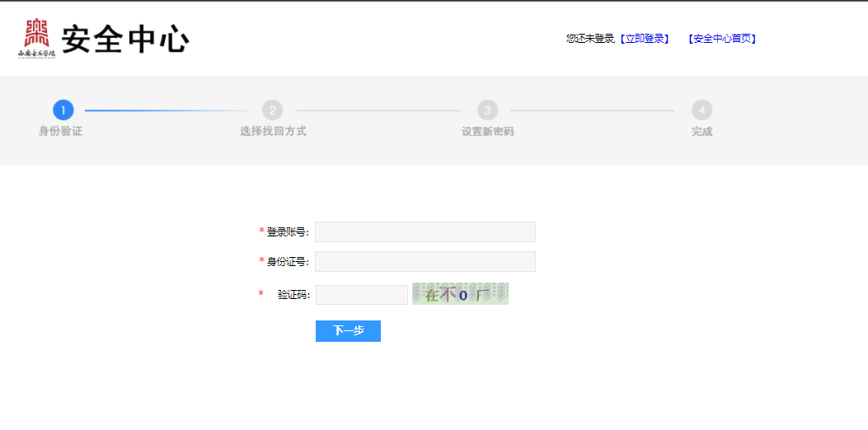
Task: Select the 身份验证 step label
Action: tap(61, 132)
